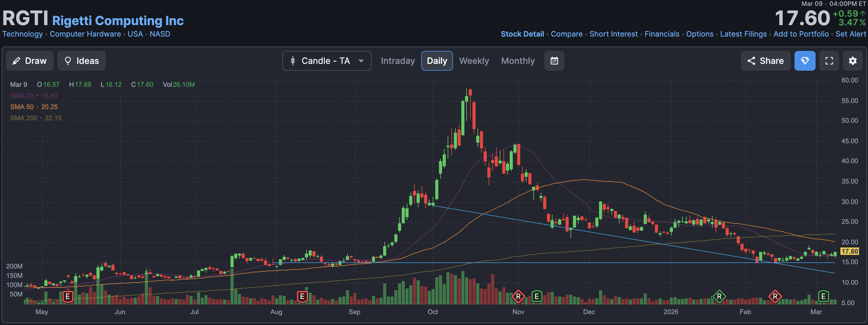Click the Set Alert link
868x325 pixels.
click(x=851, y=34)
